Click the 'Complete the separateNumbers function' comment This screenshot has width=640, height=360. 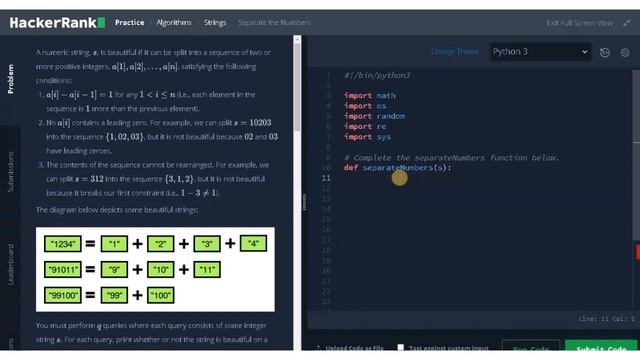(x=451, y=158)
